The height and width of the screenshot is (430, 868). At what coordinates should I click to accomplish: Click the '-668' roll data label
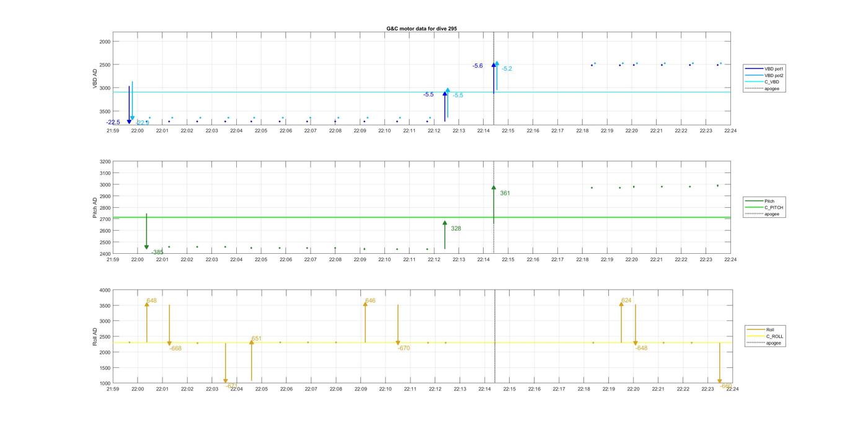(175, 348)
